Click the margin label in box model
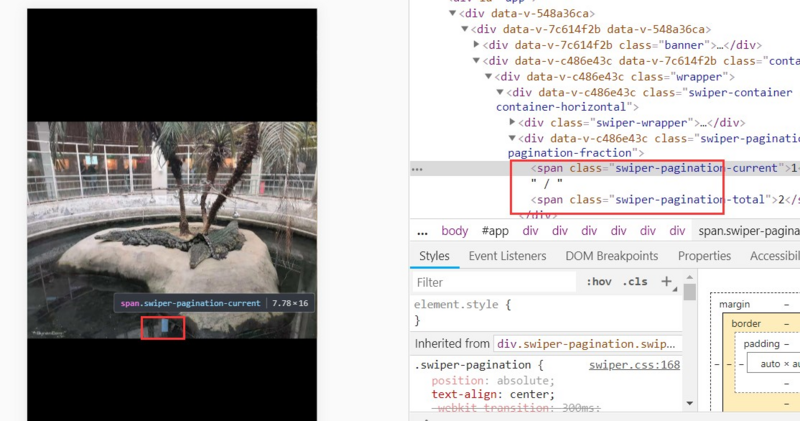The width and height of the screenshot is (800, 421). (734, 304)
